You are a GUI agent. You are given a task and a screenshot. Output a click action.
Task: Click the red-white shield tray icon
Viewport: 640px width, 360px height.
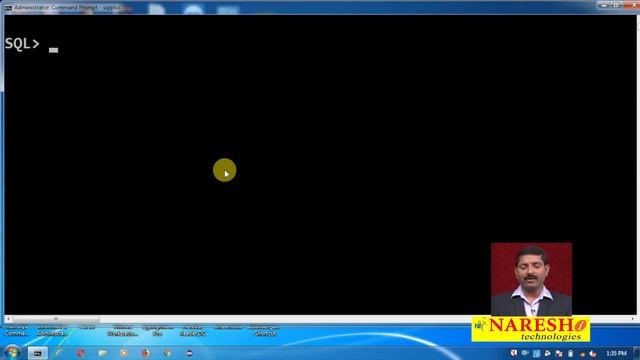[x=514, y=353]
